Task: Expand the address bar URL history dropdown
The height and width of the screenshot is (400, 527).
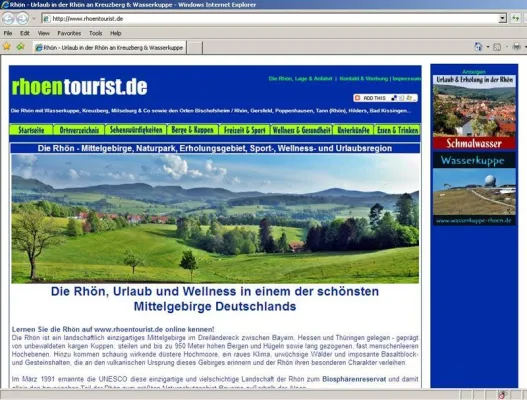Action: pyautogui.click(x=502, y=18)
